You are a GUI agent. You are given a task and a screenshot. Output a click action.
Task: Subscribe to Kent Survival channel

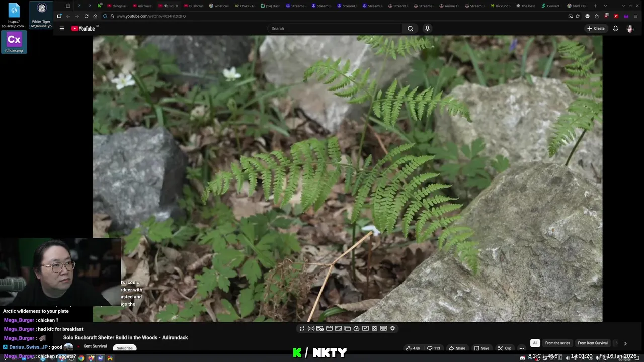[x=124, y=348]
